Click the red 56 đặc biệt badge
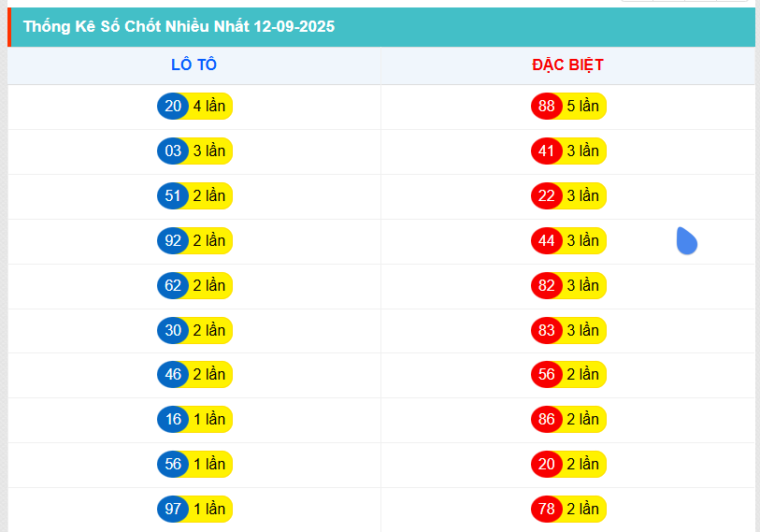 [546, 374]
